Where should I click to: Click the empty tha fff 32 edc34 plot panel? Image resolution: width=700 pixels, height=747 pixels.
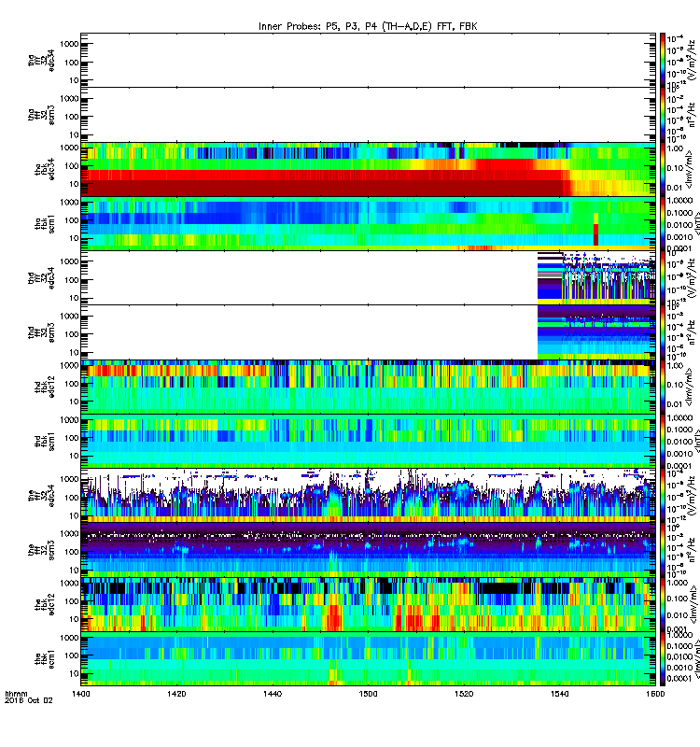(368, 60)
